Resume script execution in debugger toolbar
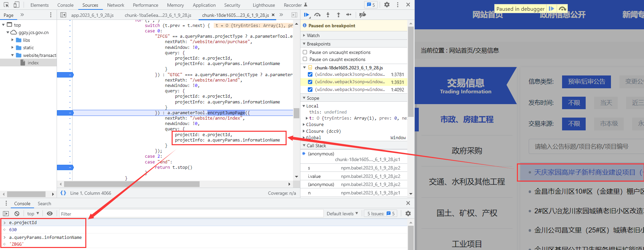 click(x=306, y=15)
